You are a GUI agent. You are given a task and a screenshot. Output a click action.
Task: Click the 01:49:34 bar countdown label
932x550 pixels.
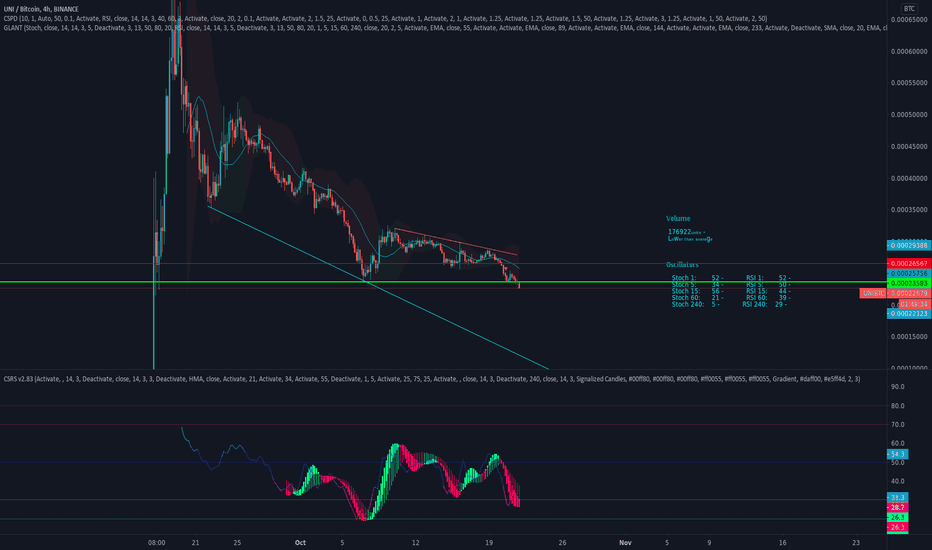tap(914, 304)
